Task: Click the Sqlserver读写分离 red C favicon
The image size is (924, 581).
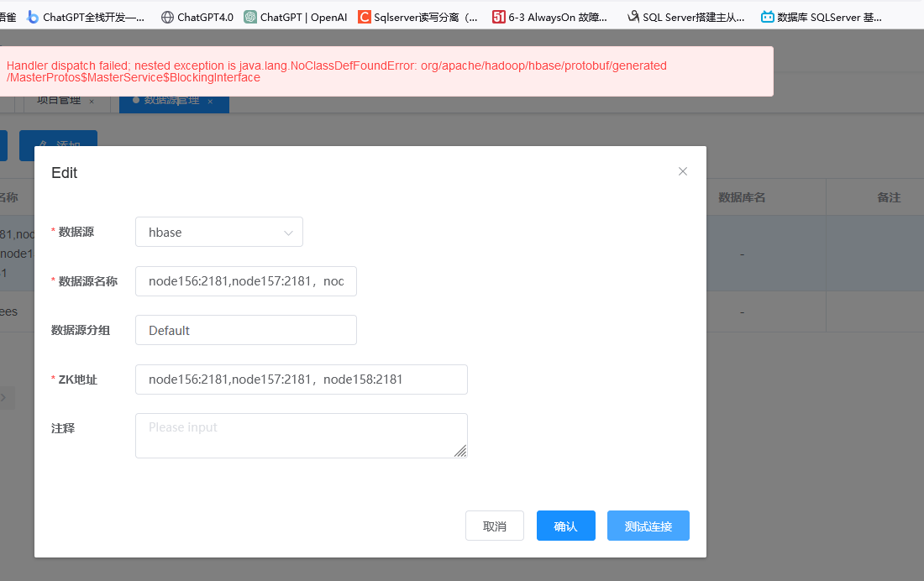Action: point(365,17)
